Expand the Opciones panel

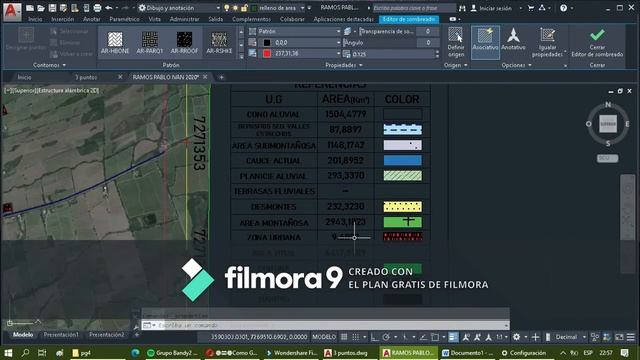(516, 65)
